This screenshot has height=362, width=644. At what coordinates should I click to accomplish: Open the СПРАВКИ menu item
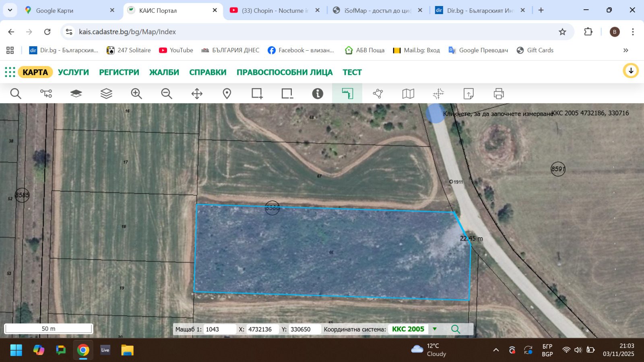click(208, 72)
